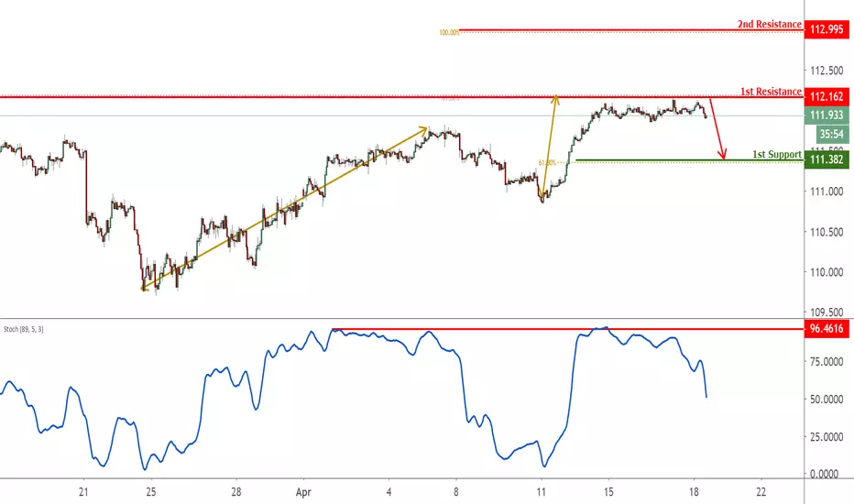This screenshot has height=504, width=854.
Task: Select the red horizontal line in stochastic pane
Action: click(567, 329)
